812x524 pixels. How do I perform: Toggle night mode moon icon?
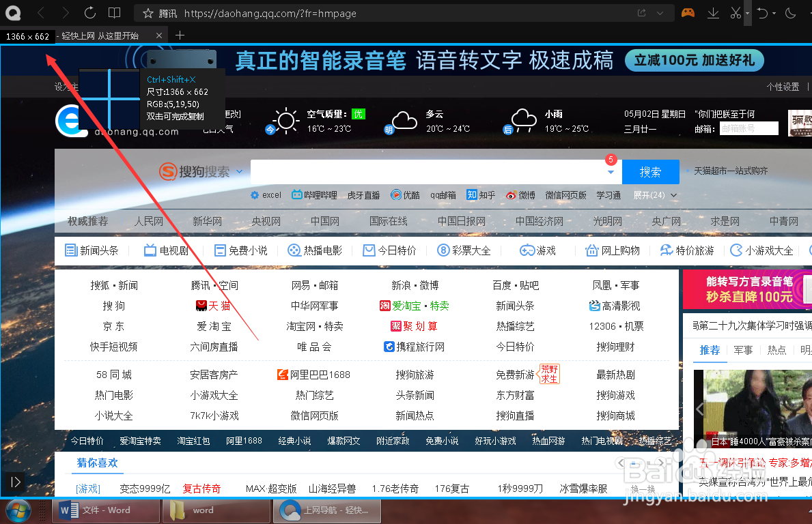790,13
